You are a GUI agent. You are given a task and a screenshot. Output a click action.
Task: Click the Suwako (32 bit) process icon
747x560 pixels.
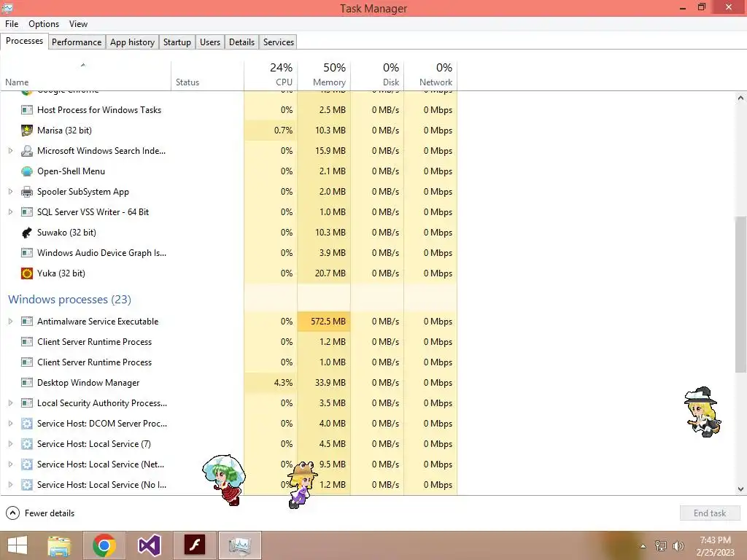click(27, 233)
